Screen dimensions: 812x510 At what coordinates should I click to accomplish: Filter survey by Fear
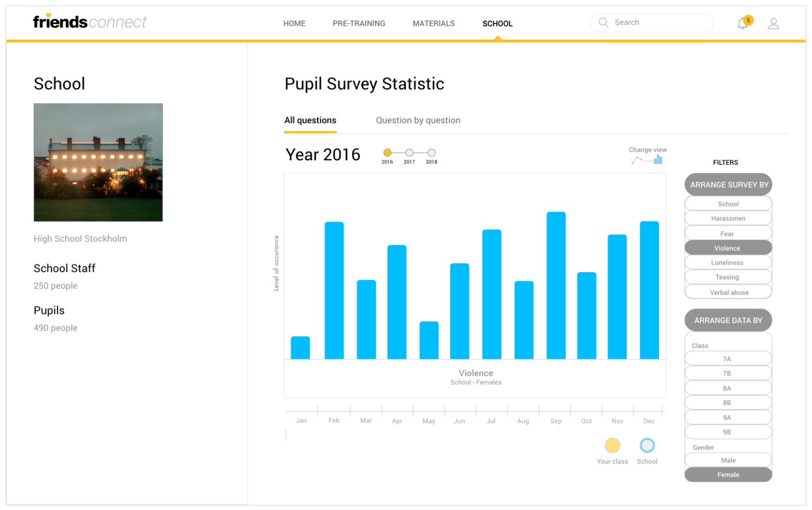[729, 234]
